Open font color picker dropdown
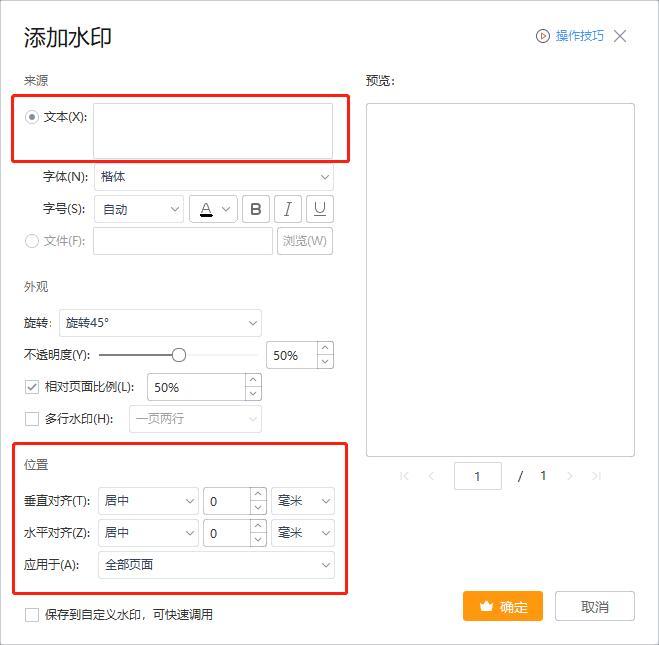Screen dimensions: 659x645 (213, 209)
